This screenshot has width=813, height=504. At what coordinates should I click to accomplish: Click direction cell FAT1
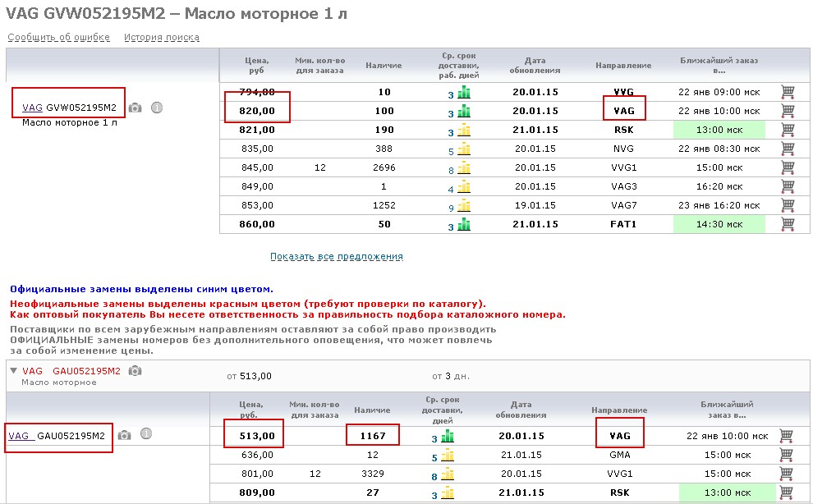pos(623,224)
